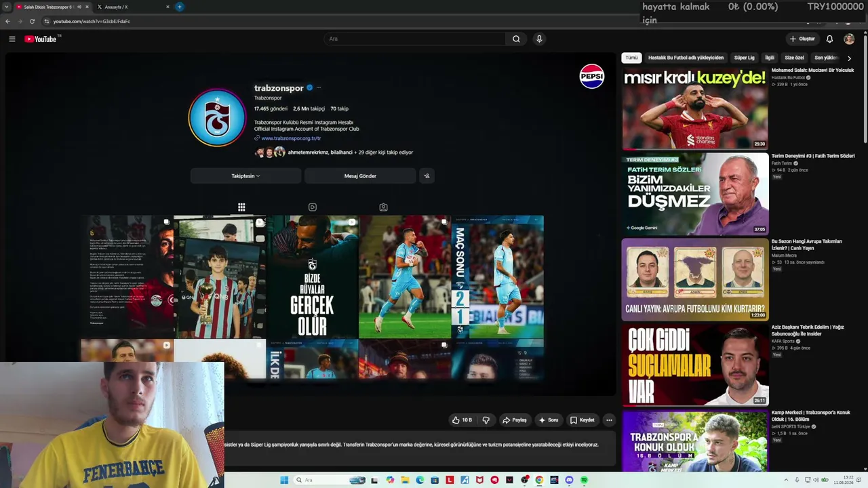Go to YouTube home via logo
Viewport: 868px width, 488px height.
point(41,39)
